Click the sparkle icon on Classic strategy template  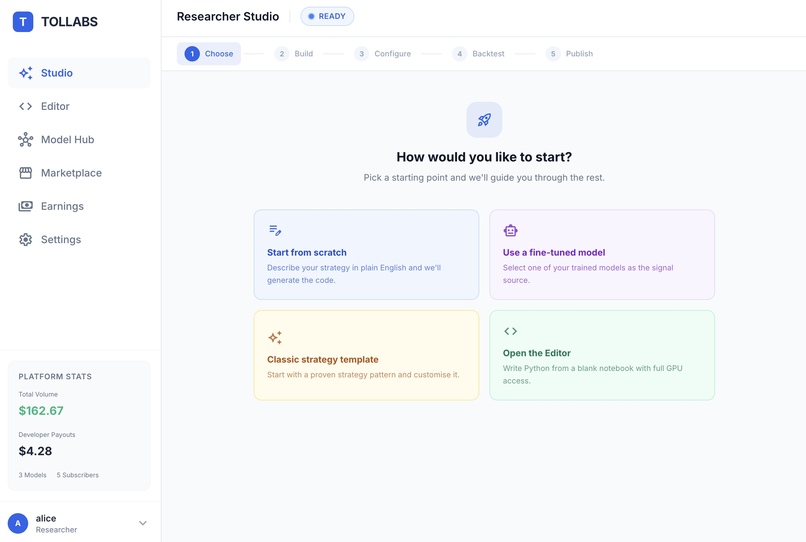point(275,337)
